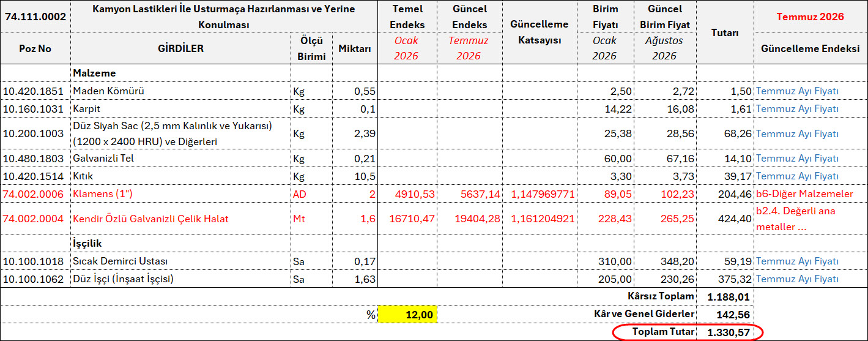Select the Güncelleme Katsayısı column header
The width and height of the screenshot is (868, 341).
tap(540, 32)
